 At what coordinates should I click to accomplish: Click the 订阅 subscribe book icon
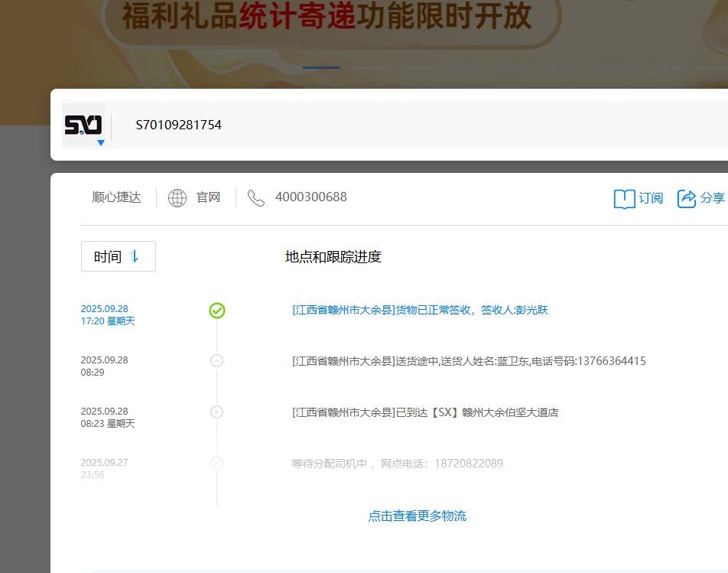624,199
